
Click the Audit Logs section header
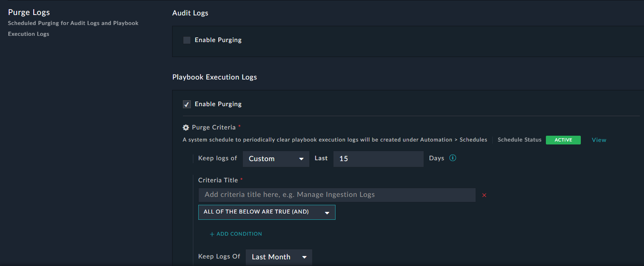[190, 13]
